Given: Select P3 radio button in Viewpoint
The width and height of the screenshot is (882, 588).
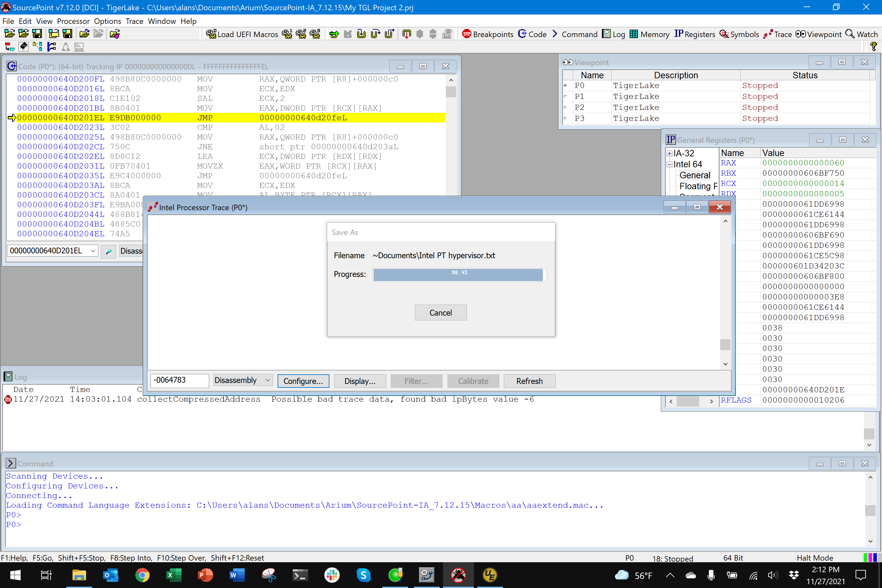Looking at the screenshot, I should (565, 118).
